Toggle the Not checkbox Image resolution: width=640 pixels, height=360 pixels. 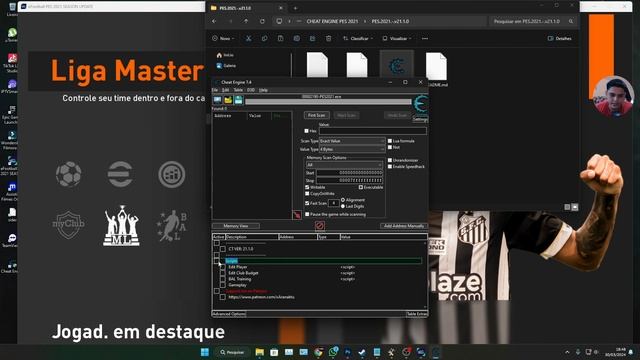[390, 147]
